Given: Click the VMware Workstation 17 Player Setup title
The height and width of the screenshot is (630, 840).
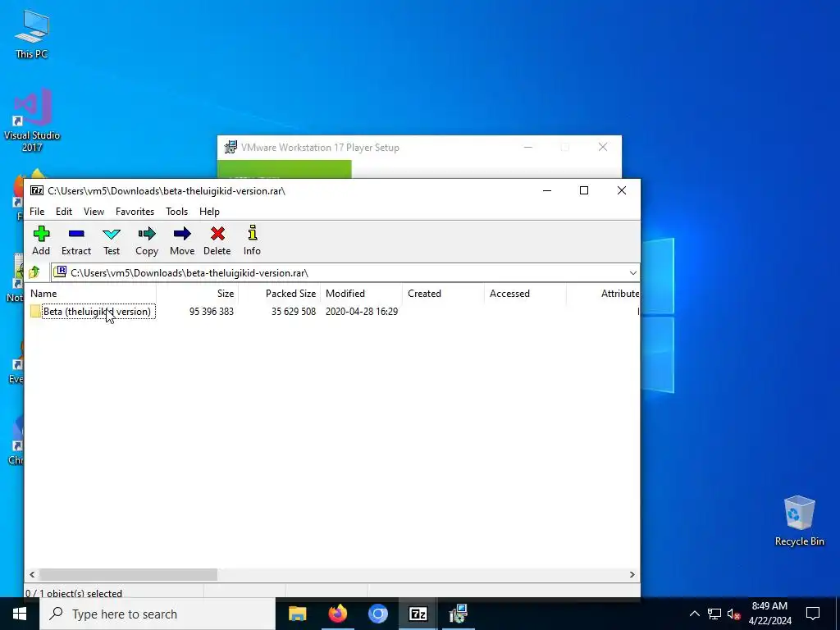Looking at the screenshot, I should [320, 148].
